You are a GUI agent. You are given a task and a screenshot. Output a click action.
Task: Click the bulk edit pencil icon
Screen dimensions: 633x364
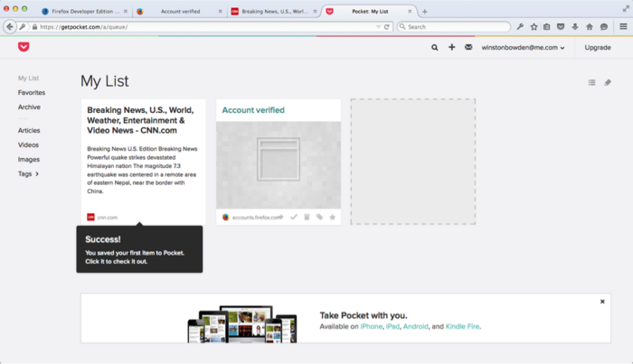[608, 82]
